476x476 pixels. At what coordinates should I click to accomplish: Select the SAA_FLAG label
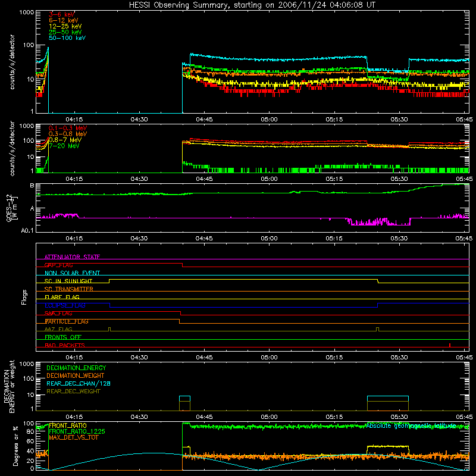coord(58,314)
